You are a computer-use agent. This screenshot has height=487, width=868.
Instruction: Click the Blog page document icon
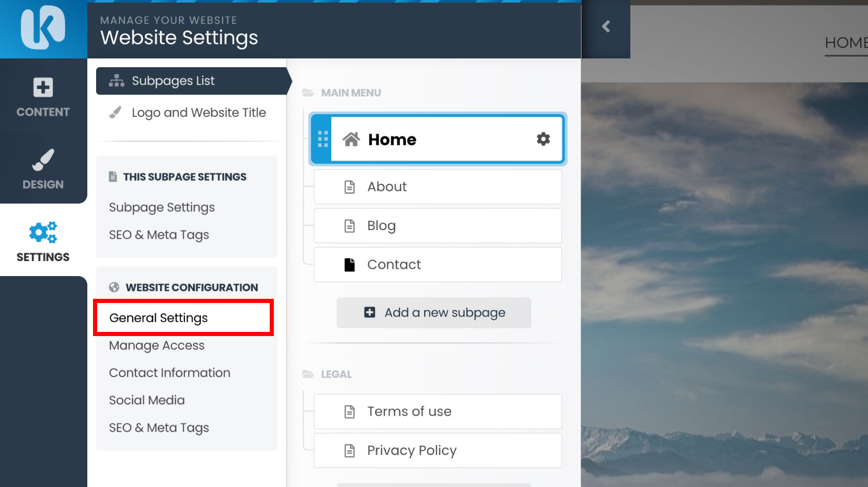[x=350, y=226]
